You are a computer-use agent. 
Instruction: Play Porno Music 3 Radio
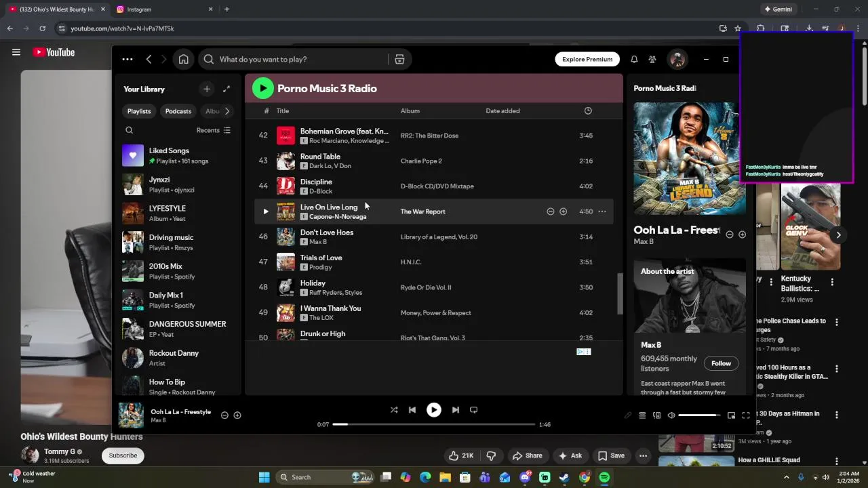(x=263, y=88)
